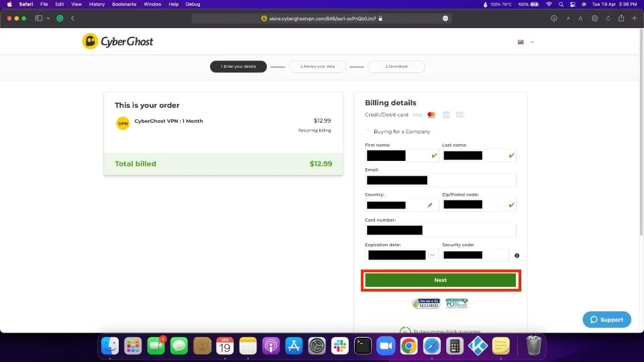The image size is (644, 362).
Task: Decrease text size with small A
Action: click(568, 19)
